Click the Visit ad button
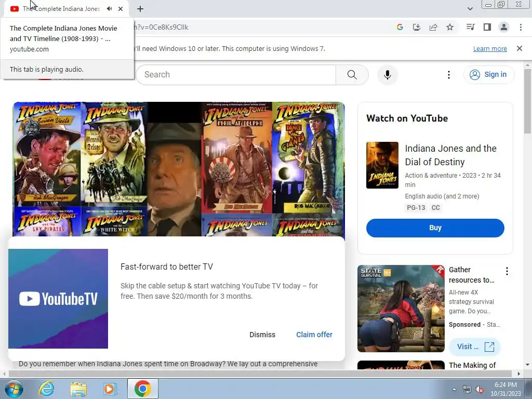This screenshot has width=532, height=399. point(475,347)
